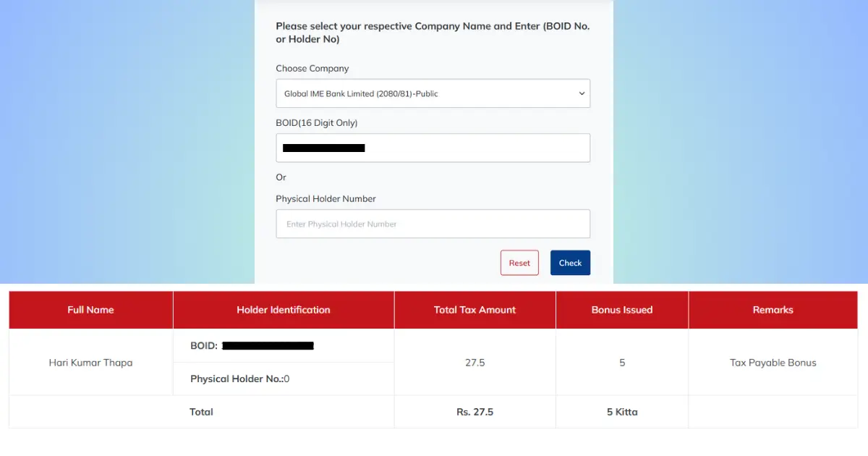Click the Check button
Screen dimensions: 868x456
[x=570, y=262]
